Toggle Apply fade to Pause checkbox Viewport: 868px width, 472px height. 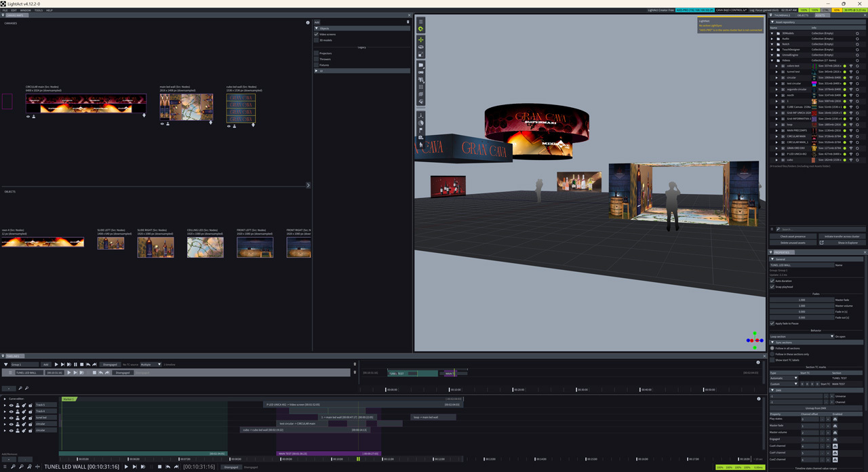click(772, 323)
